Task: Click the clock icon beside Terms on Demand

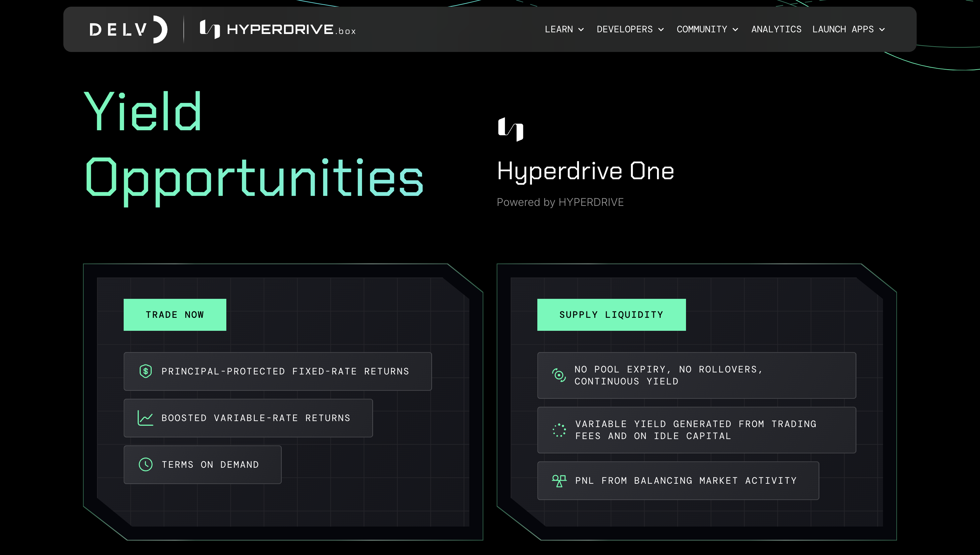Action: (x=145, y=465)
